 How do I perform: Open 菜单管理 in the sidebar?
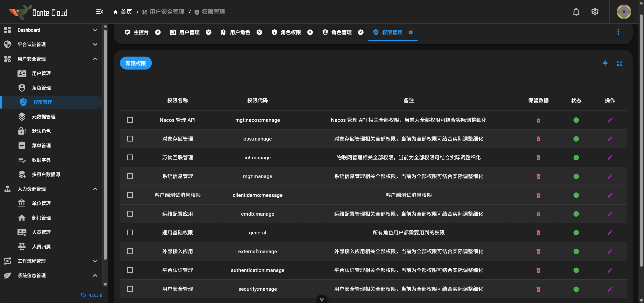pyautogui.click(x=41, y=146)
